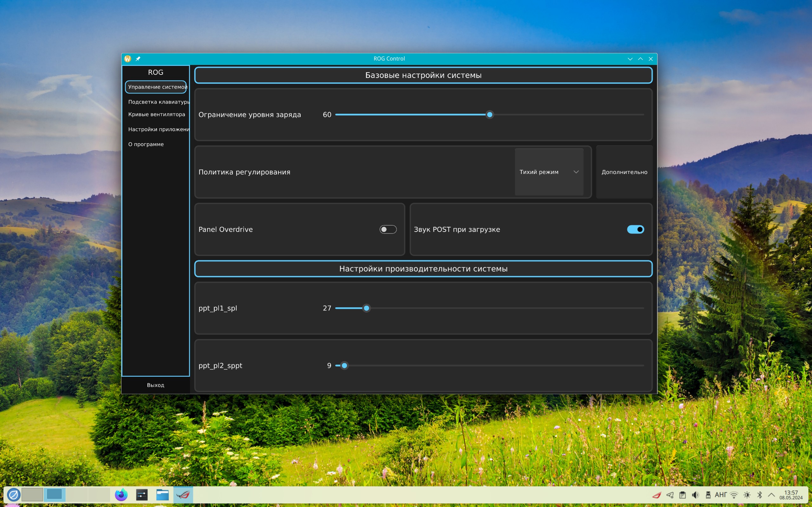
Task: Open the АНГ keyboard layout indicator
Action: tap(721, 495)
